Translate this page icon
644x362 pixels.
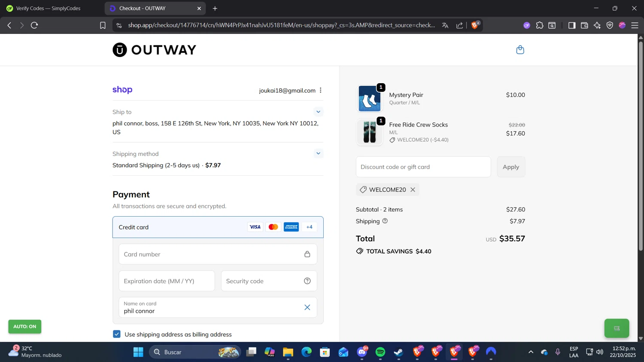pyautogui.click(x=445, y=25)
